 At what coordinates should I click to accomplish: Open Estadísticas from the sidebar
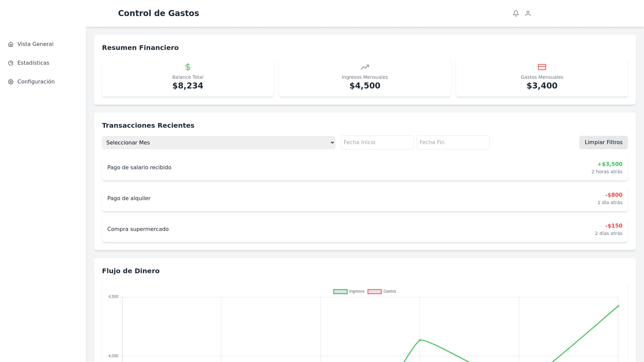pos(33,63)
